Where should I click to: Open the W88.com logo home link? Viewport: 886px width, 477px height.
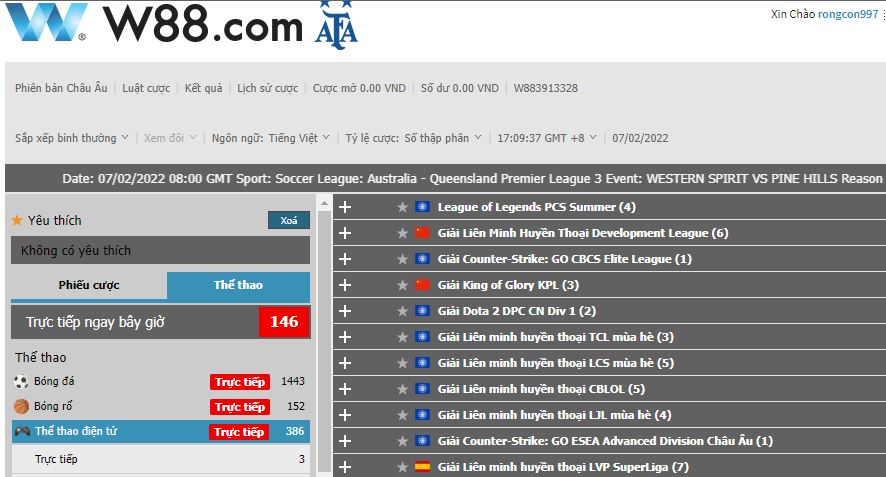click(x=154, y=23)
